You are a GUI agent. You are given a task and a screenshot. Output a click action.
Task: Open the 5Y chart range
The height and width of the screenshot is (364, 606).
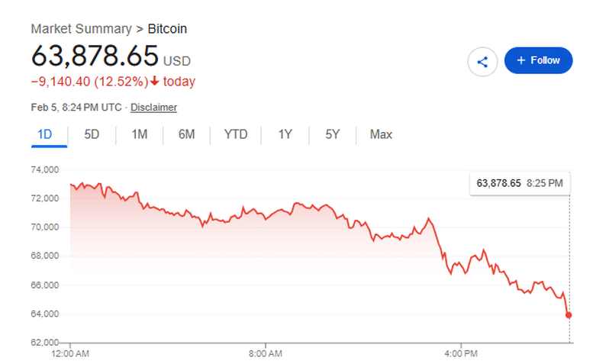tap(332, 135)
